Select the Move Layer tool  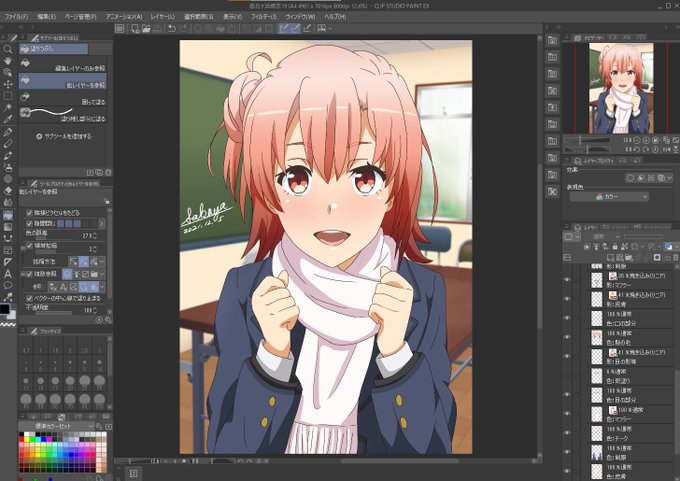click(x=8, y=84)
